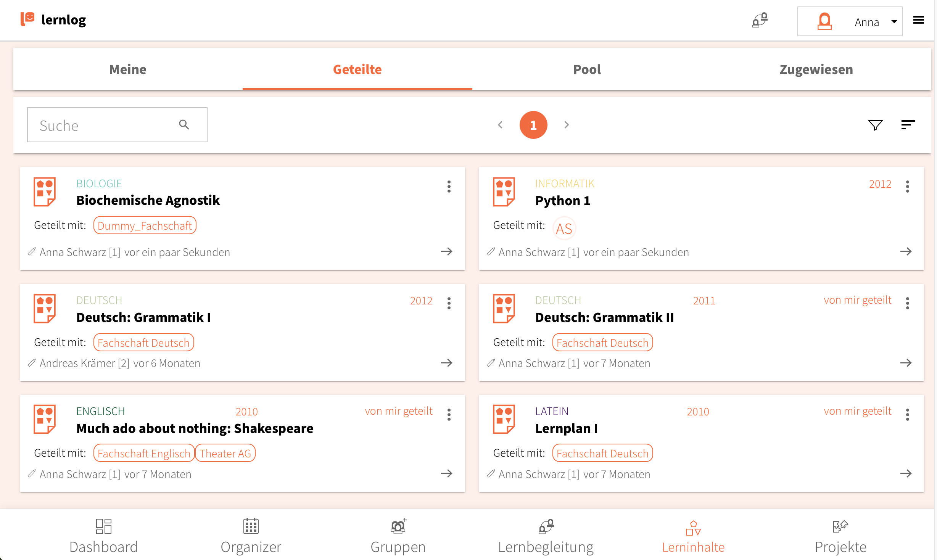
Task: Go to next page chevron
Action: point(567,125)
